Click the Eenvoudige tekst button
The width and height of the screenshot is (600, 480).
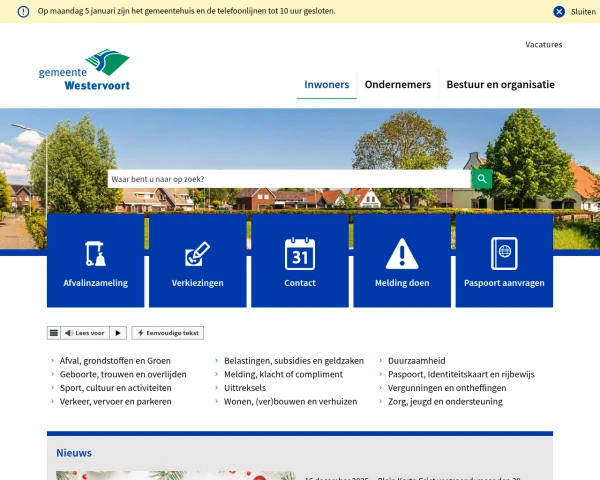(x=168, y=333)
